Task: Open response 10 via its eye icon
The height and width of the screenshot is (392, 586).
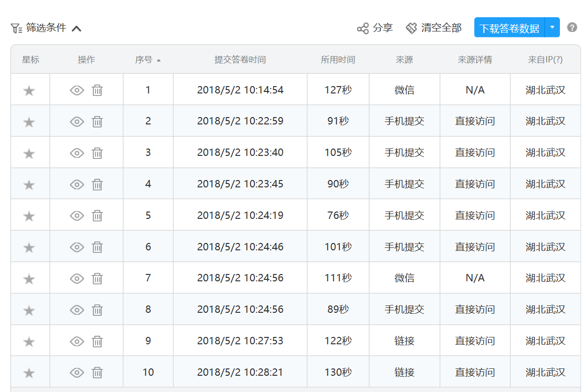Action: point(77,372)
